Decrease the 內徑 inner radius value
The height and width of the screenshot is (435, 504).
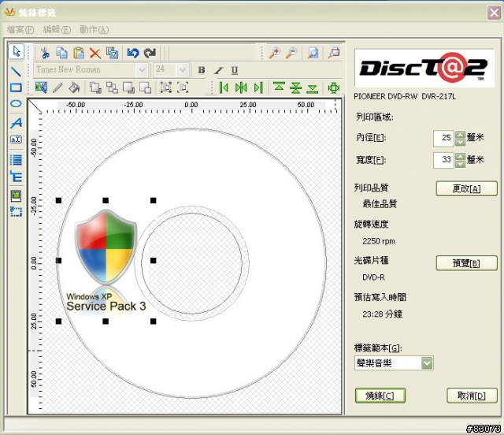tap(461, 142)
